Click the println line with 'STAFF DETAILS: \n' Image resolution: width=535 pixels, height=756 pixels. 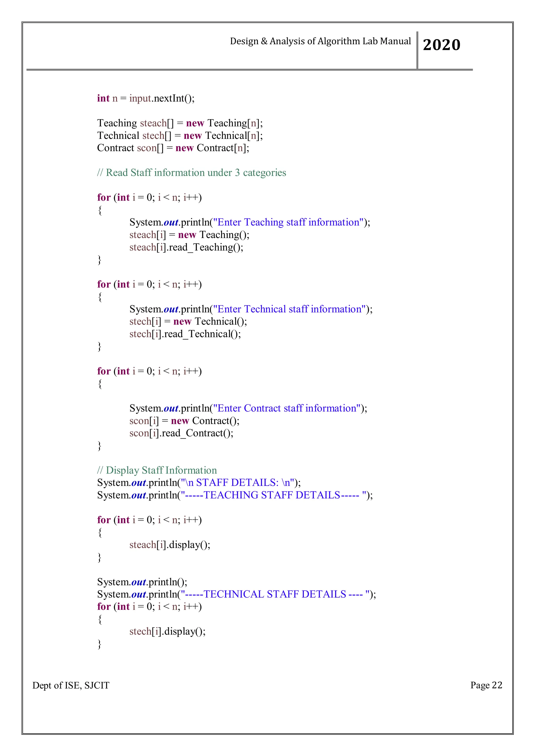coord(199,483)
